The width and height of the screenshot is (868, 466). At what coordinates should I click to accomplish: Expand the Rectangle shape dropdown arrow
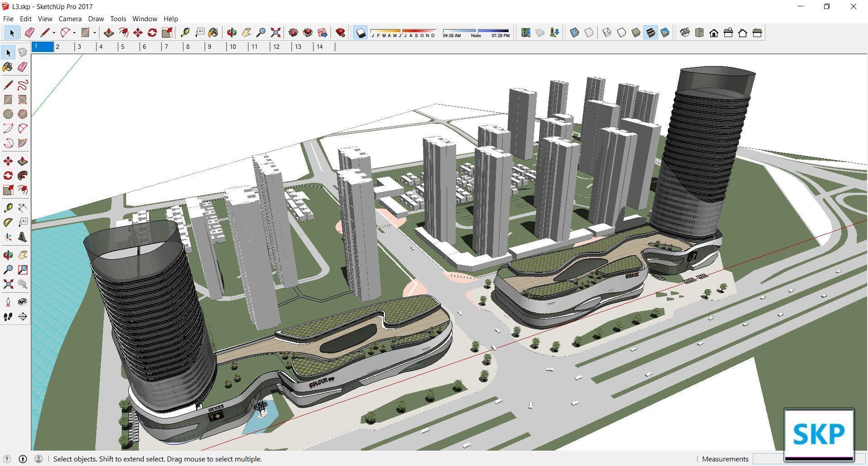point(94,33)
